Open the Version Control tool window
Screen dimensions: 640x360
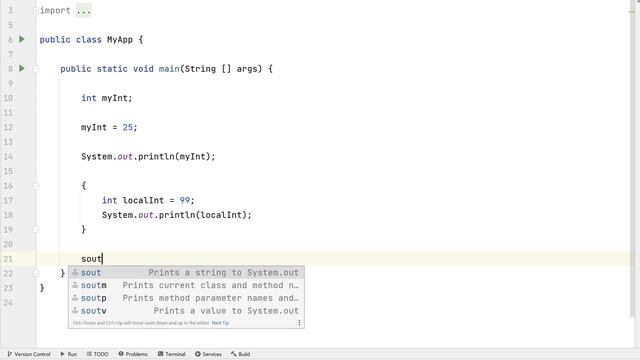tap(29, 354)
